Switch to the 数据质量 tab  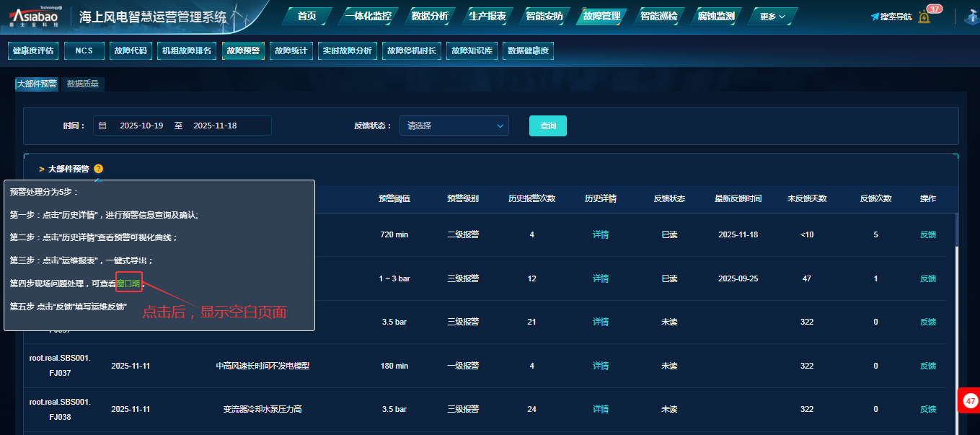(x=83, y=84)
